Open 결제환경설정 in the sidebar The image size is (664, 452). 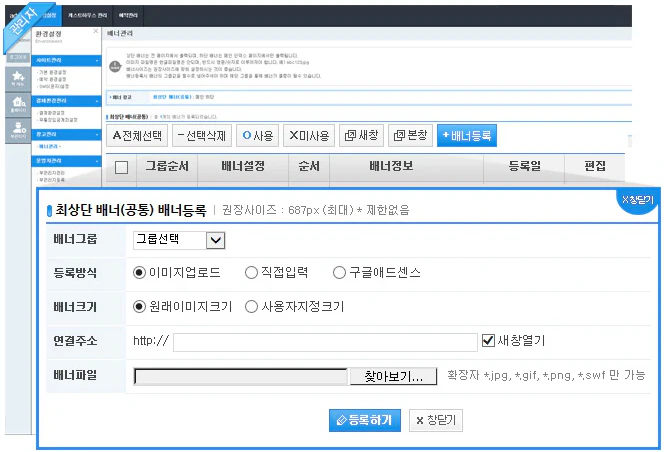[51, 113]
